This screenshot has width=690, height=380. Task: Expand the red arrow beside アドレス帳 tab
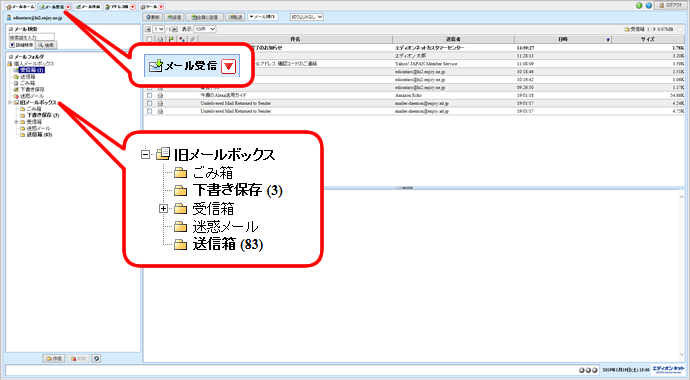pos(133,7)
